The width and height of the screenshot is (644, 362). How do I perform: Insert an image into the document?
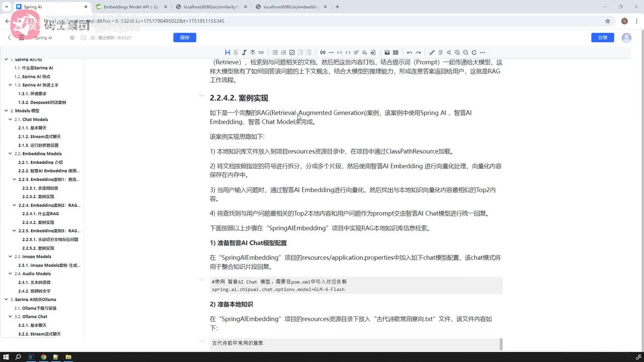(x=387, y=52)
